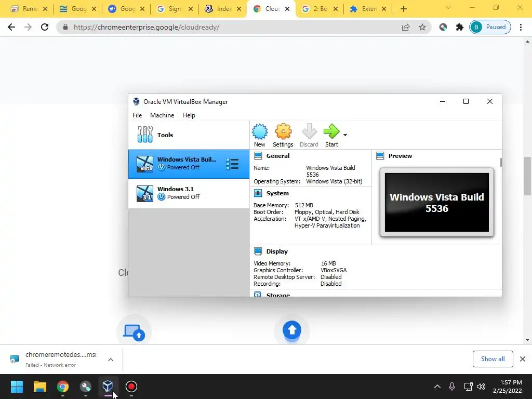Click the Paused profile button
The width and height of the screenshot is (532, 399).
[490, 27]
